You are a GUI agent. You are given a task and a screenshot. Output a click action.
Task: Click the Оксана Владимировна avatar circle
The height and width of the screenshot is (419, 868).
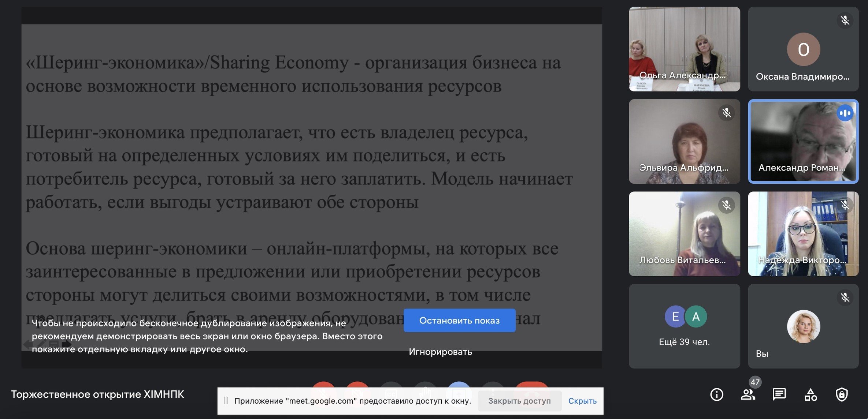click(x=803, y=49)
